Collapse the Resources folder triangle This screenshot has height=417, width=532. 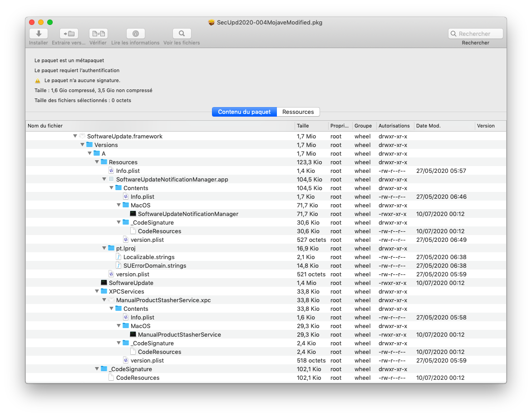coord(97,162)
